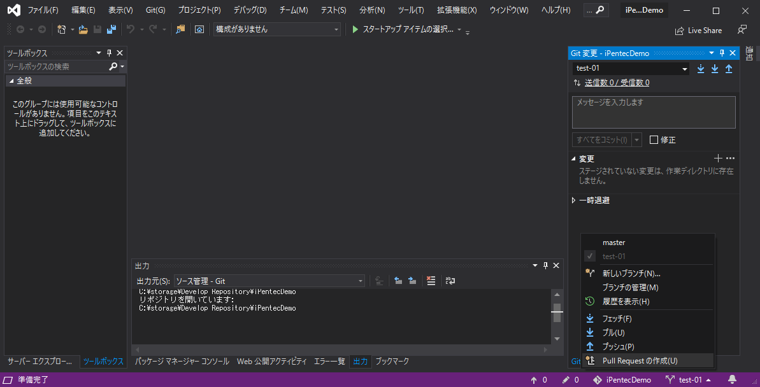Open the デバッグ(D) menu
This screenshot has height=387, width=760.
coord(250,10)
